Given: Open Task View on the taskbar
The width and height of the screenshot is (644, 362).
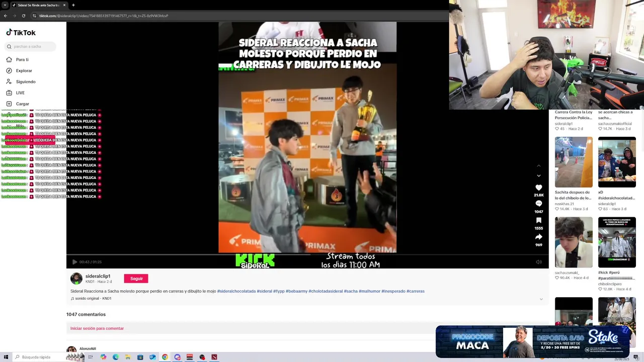Looking at the screenshot, I should pyautogui.click(x=91, y=357).
